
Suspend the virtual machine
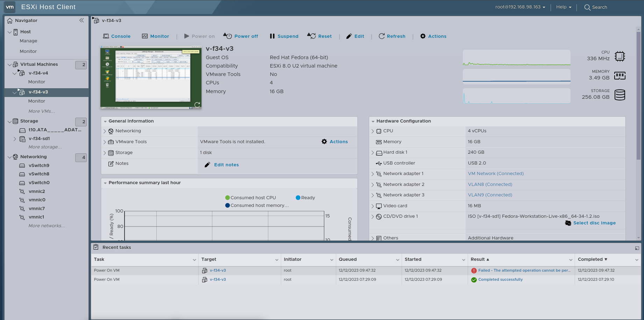(284, 36)
